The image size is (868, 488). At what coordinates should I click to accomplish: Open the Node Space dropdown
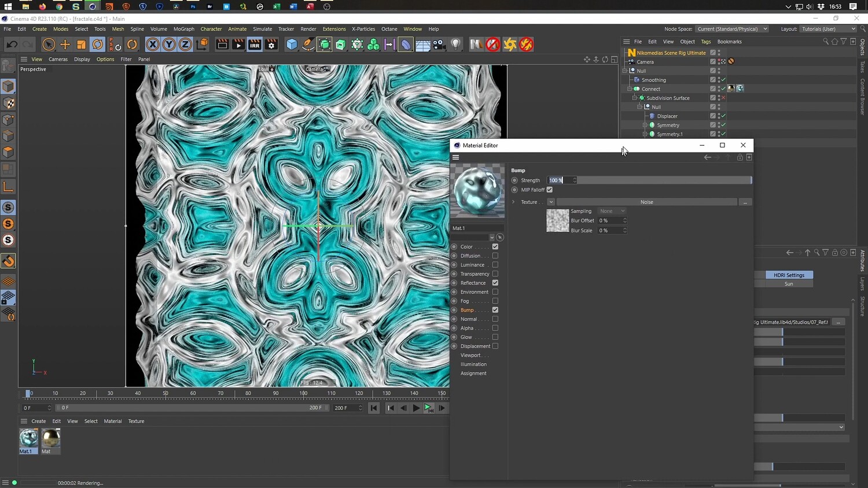tap(731, 29)
